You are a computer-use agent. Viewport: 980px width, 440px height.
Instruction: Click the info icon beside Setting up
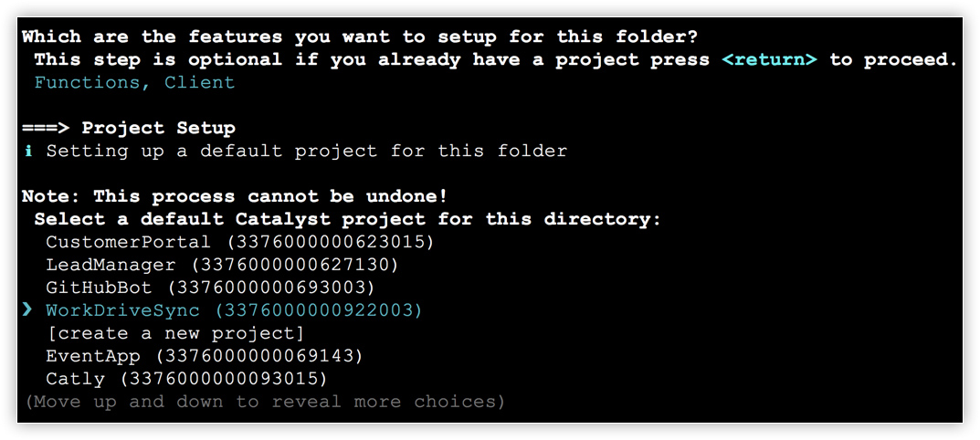click(x=28, y=151)
